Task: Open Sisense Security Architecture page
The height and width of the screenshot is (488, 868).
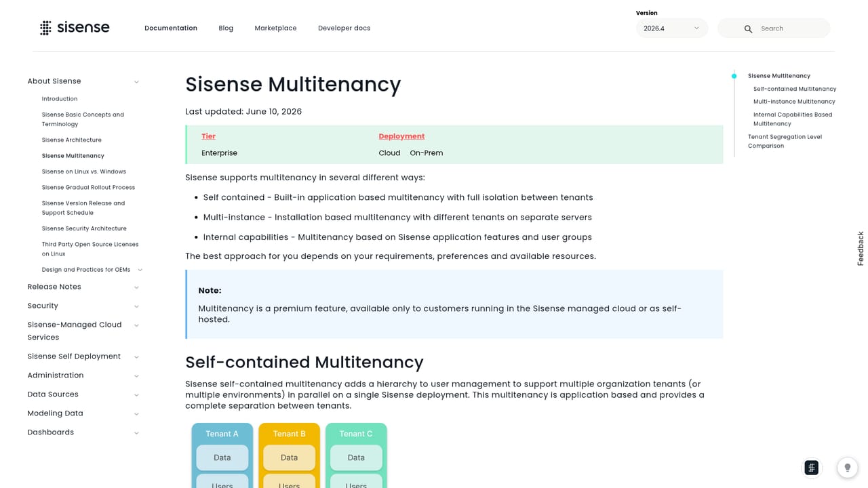Action: (84, 229)
